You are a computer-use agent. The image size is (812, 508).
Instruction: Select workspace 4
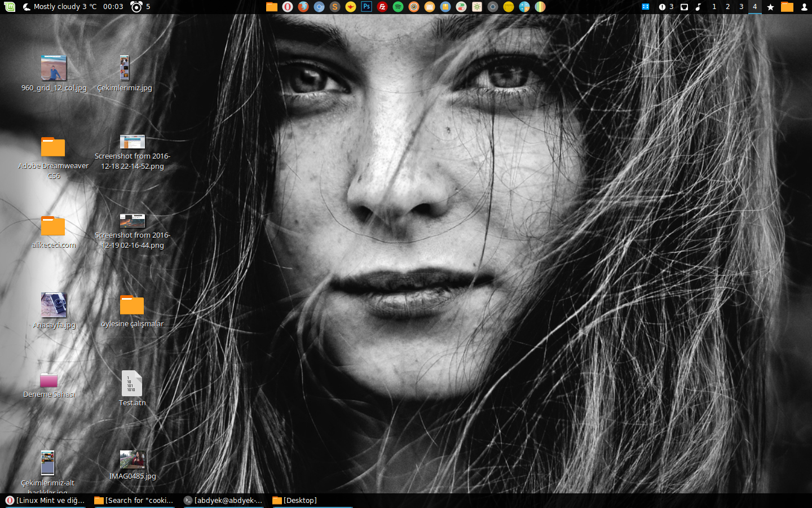(x=754, y=7)
